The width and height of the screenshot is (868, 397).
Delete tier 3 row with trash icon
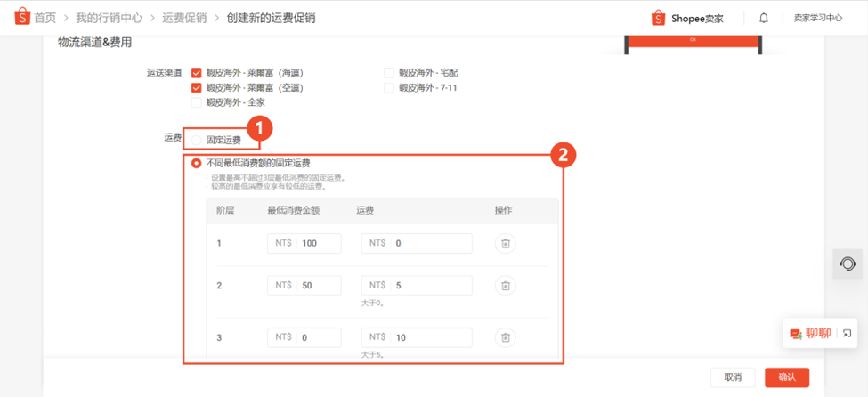(x=506, y=337)
